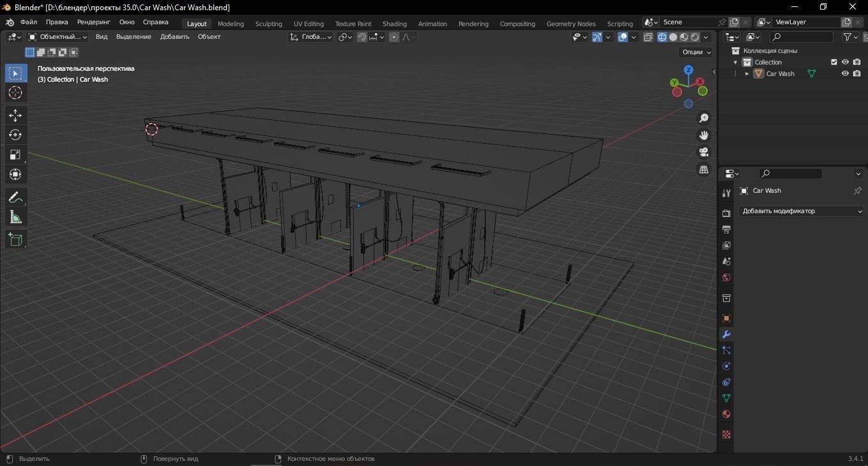Select the Add Cube tool
Image resolution: width=868 pixels, height=466 pixels.
15,239
